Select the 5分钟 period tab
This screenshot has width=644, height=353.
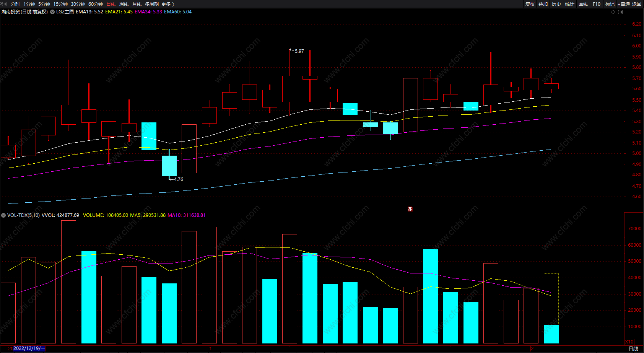[44, 4]
